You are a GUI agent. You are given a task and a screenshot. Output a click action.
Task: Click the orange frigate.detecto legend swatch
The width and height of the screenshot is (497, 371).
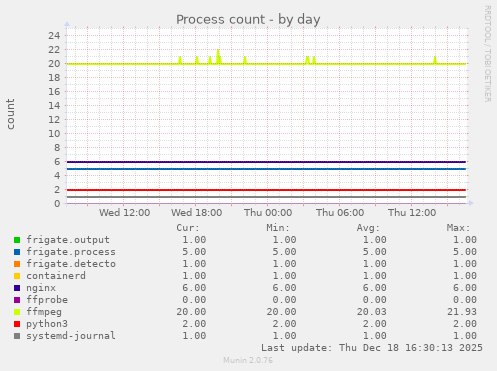pos(17,264)
